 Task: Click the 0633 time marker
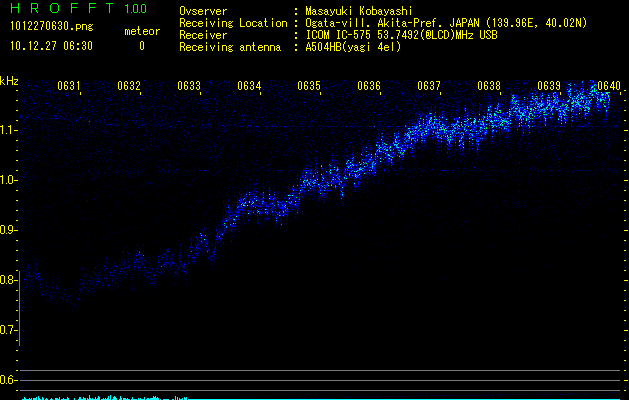coord(189,86)
